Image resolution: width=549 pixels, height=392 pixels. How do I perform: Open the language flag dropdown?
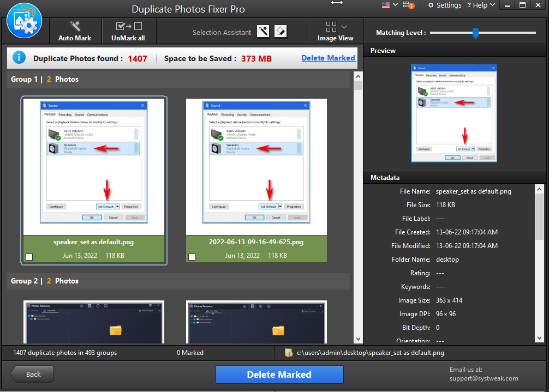388,5
